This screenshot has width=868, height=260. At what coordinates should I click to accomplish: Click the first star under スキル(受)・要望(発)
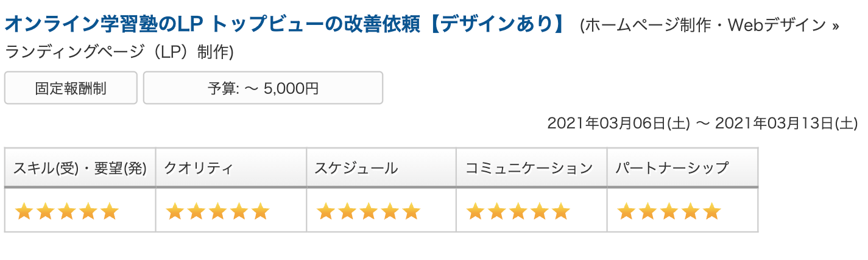pyautogui.click(x=24, y=211)
